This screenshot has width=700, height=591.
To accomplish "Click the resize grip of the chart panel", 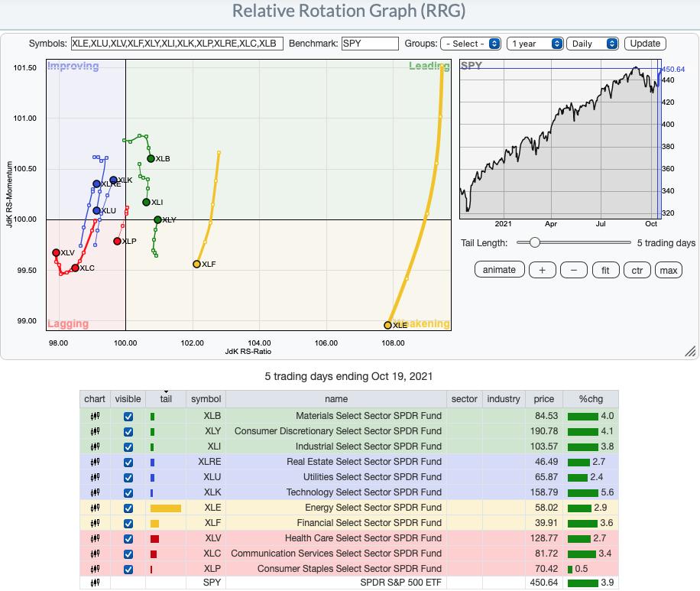I will [x=690, y=352].
